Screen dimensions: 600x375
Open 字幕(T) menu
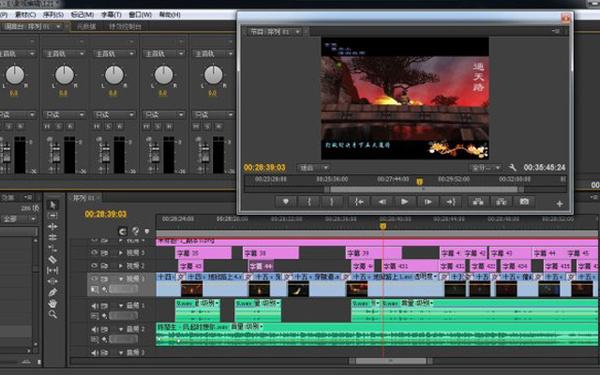(111, 15)
